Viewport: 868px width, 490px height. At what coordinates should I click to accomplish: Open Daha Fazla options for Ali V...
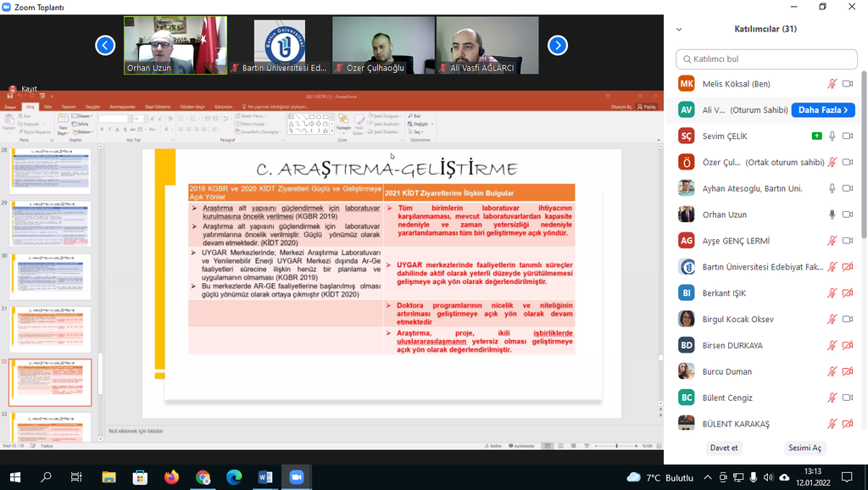(823, 110)
